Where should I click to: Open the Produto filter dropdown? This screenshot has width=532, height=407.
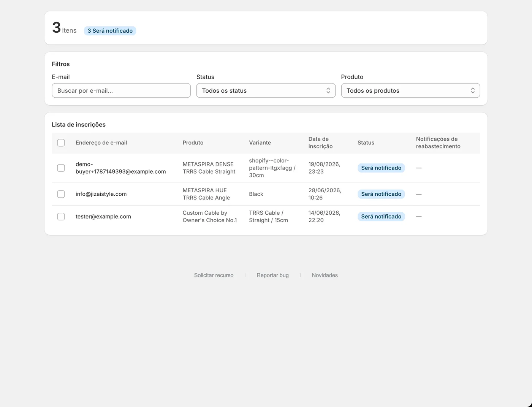(410, 90)
